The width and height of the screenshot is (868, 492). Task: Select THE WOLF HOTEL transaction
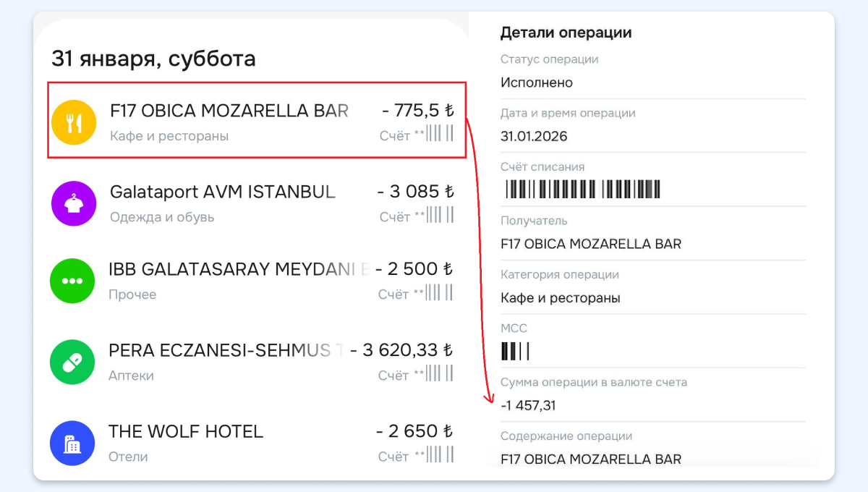(x=186, y=432)
